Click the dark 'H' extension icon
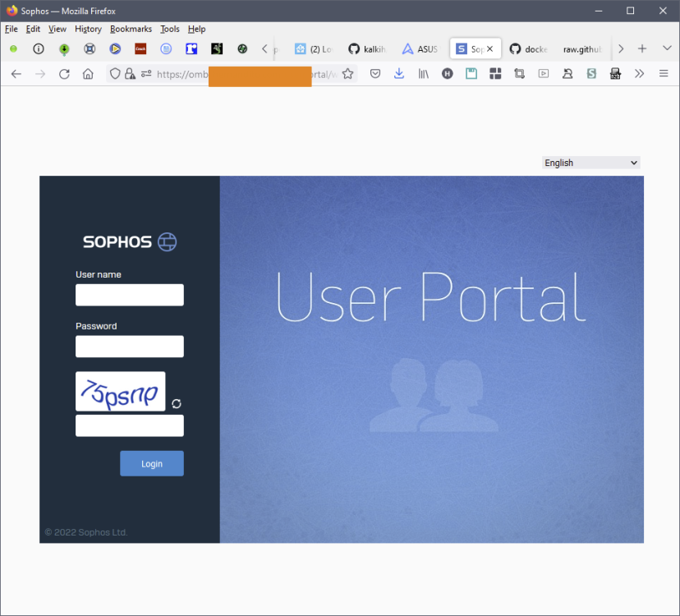 [448, 74]
